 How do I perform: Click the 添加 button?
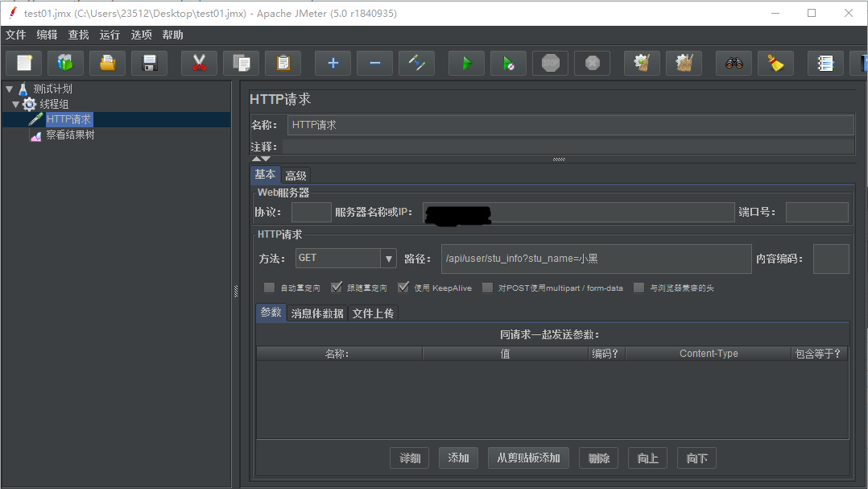pyautogui.click(x=458, y=458)
